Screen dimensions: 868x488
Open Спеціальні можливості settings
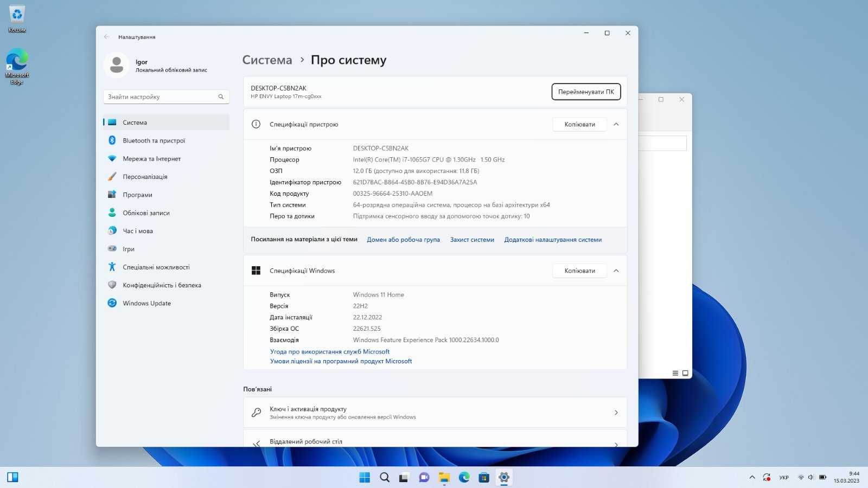point(166,267)
